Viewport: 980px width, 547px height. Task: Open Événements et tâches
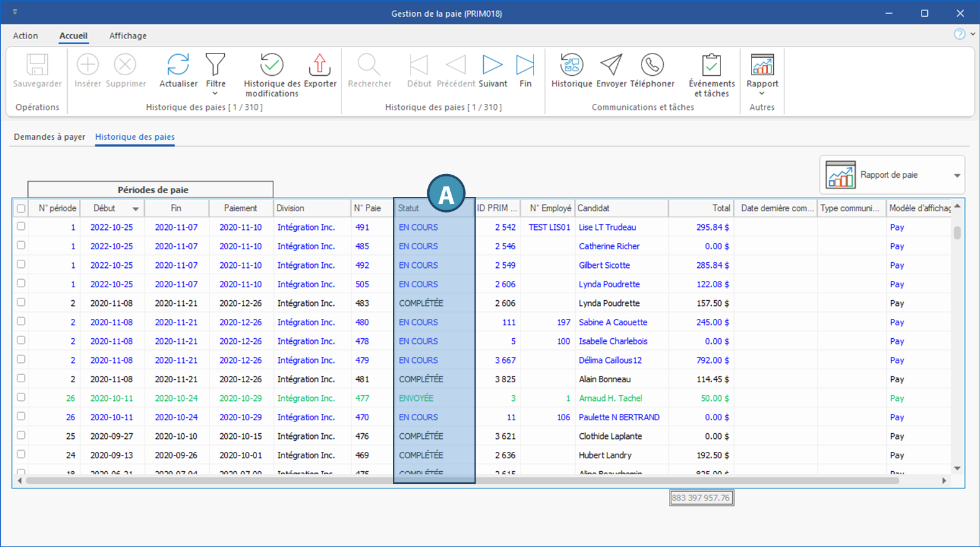711,65
